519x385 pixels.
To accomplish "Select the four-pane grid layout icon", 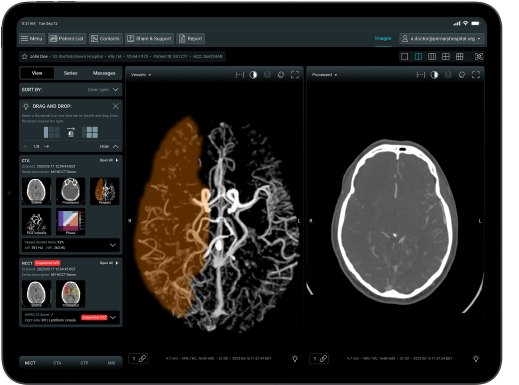I will 446,57.
